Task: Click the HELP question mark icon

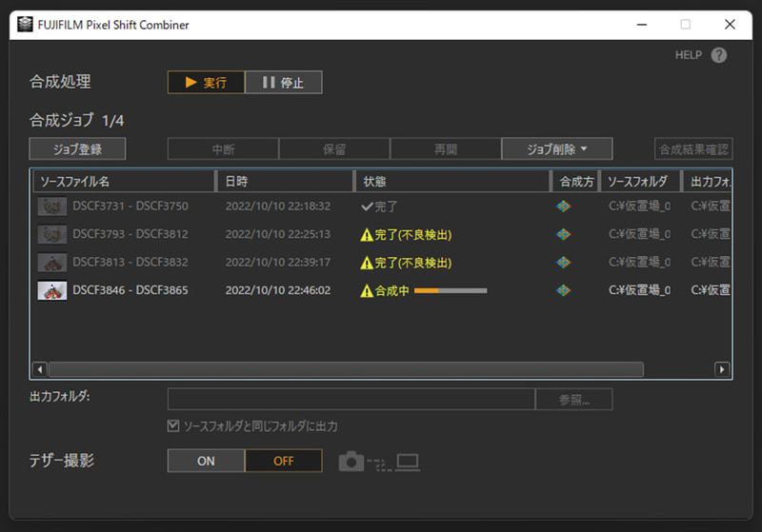Action: tap(719, 55)
